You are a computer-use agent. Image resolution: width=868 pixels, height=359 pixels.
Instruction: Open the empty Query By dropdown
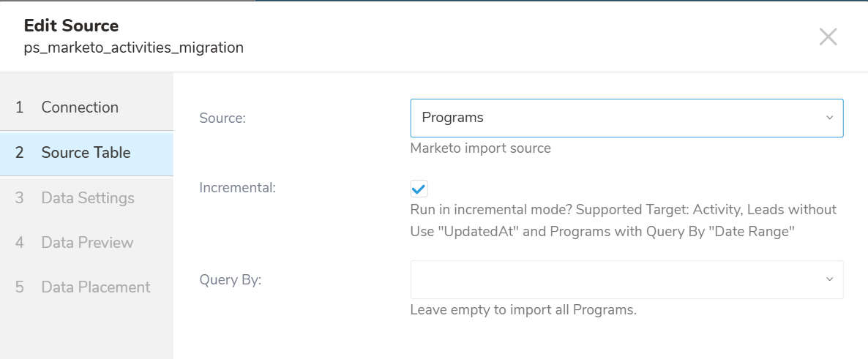(x=615, y=279)
